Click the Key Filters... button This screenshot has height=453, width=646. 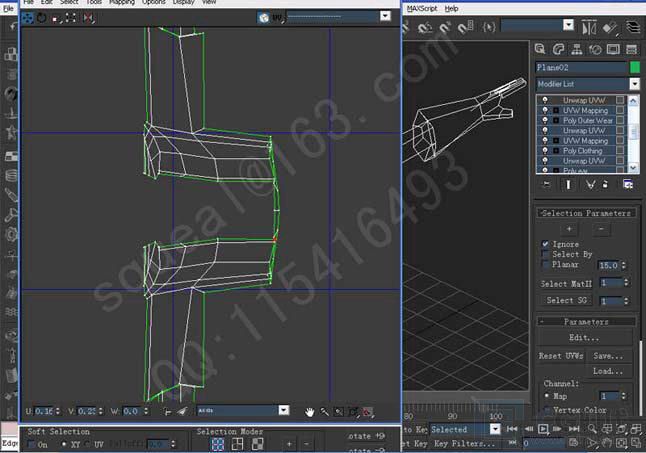pyautogui.click(x=464, y=444)
